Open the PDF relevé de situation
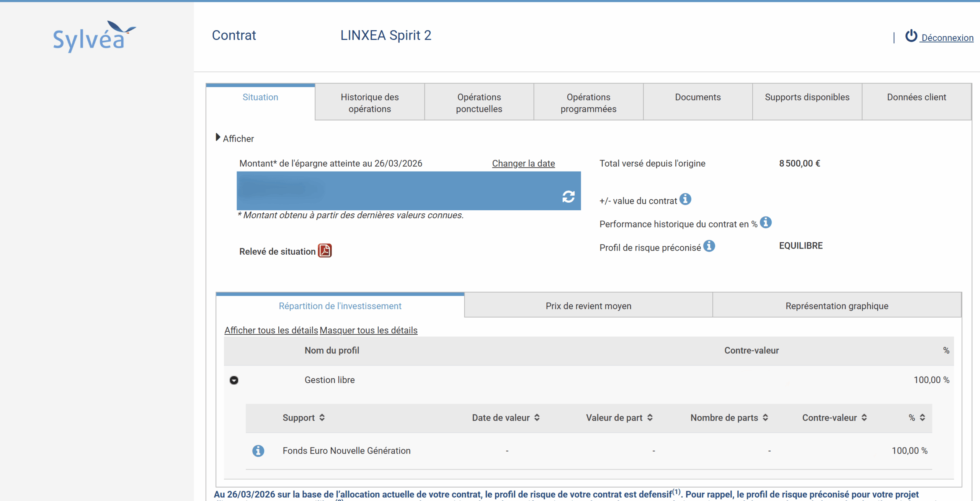Viewport: 980px width, 501px height. [325, 251]
